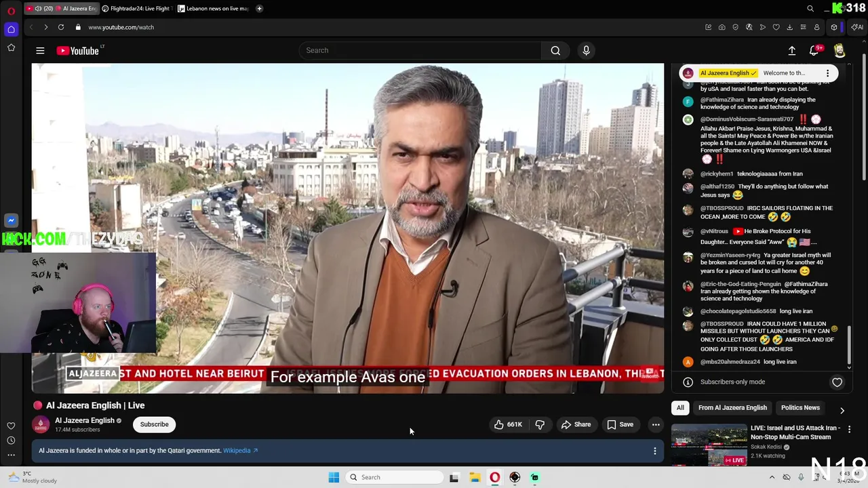Toggle the live chat heart reaction
Image resolution: width=868 pixels, height=488 pixels.
click(x=837, y=382)
